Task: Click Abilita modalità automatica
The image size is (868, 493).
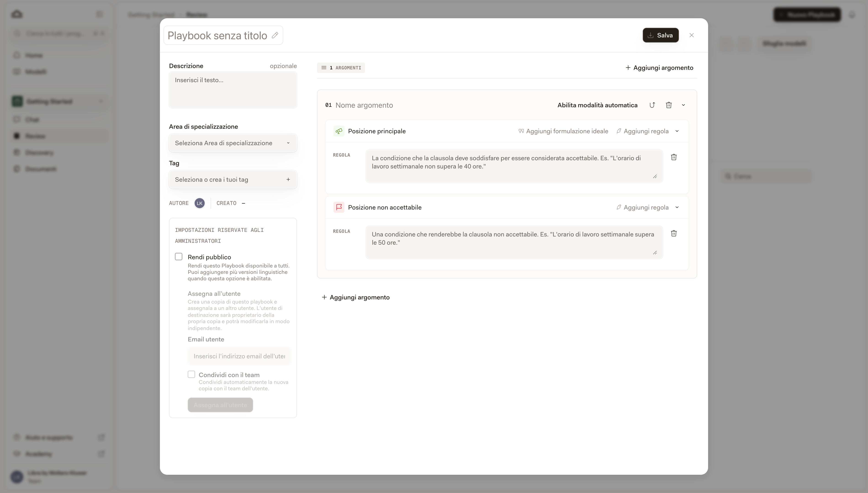Action: [x=597, y=105]
